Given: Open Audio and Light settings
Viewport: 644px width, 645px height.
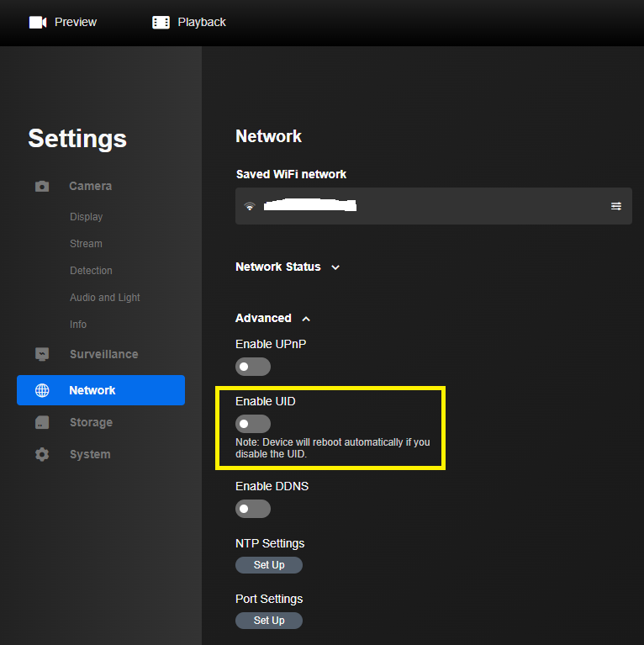Looking at the screenshot, I should [x=105, y=298].
